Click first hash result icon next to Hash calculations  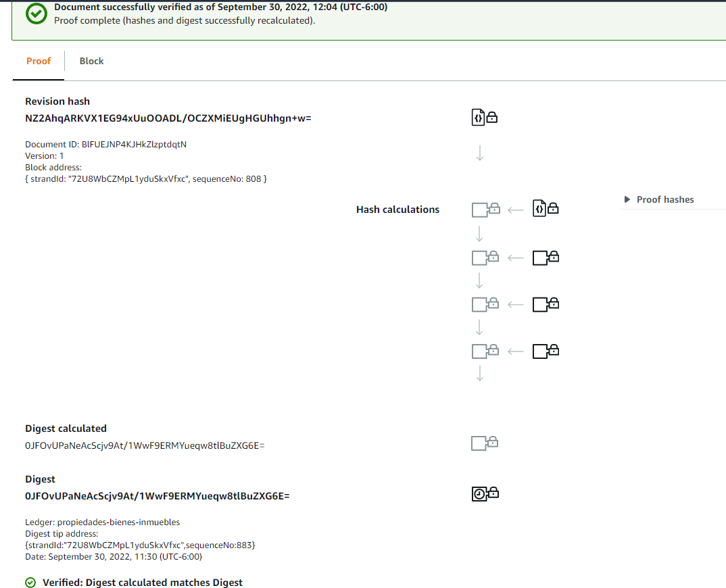[485, 210]
